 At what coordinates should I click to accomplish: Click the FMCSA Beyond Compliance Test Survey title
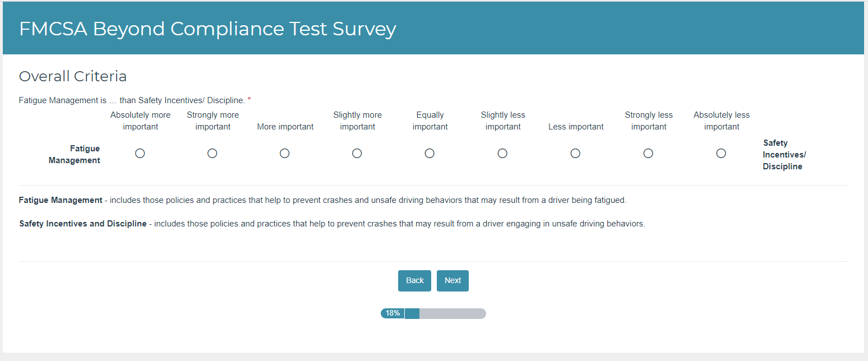[207, 29]
